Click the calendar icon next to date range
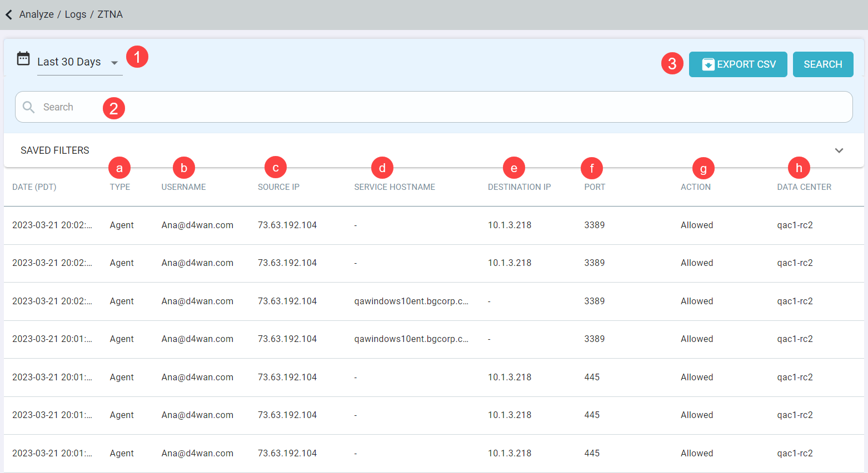868x473 pixels. click(x=22, y=57)
